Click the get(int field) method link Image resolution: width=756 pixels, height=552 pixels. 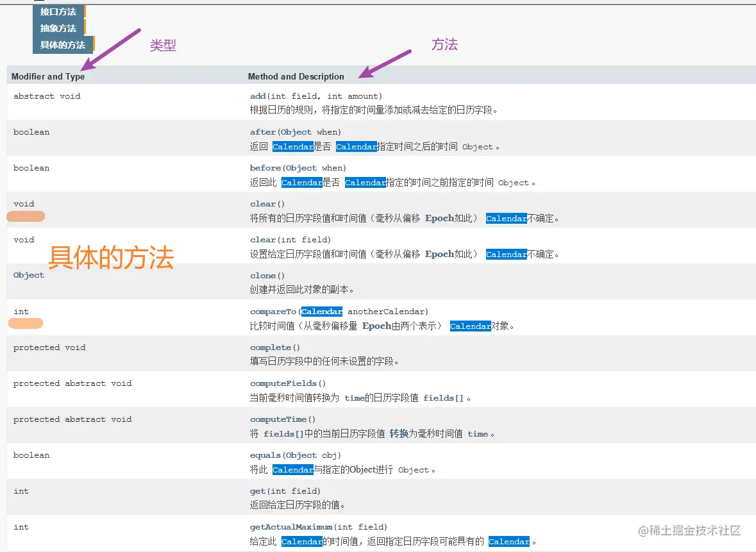(x=257, y=491)
